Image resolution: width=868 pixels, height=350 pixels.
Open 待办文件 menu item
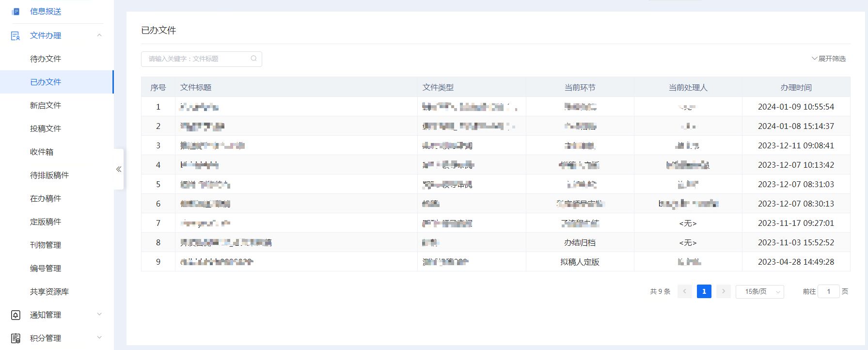[57, 59]
